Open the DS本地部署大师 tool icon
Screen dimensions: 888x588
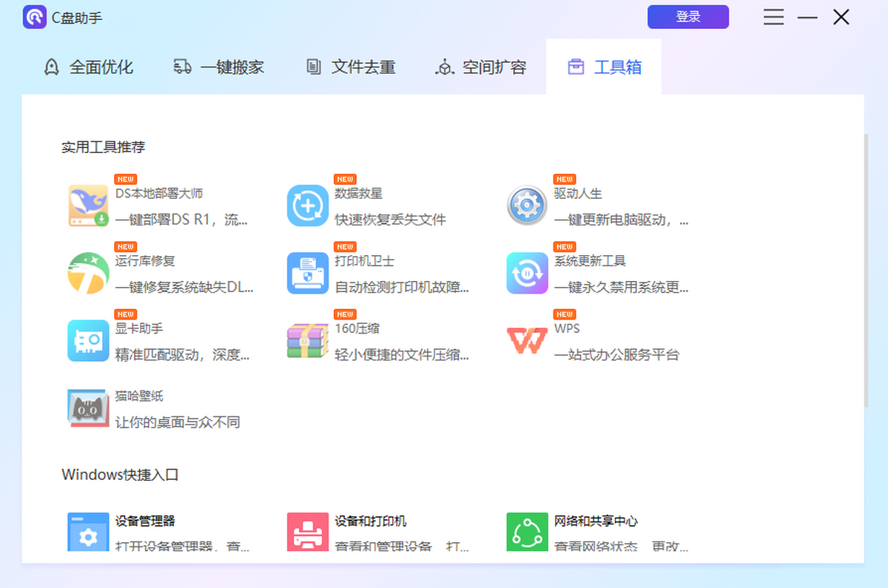88,206
